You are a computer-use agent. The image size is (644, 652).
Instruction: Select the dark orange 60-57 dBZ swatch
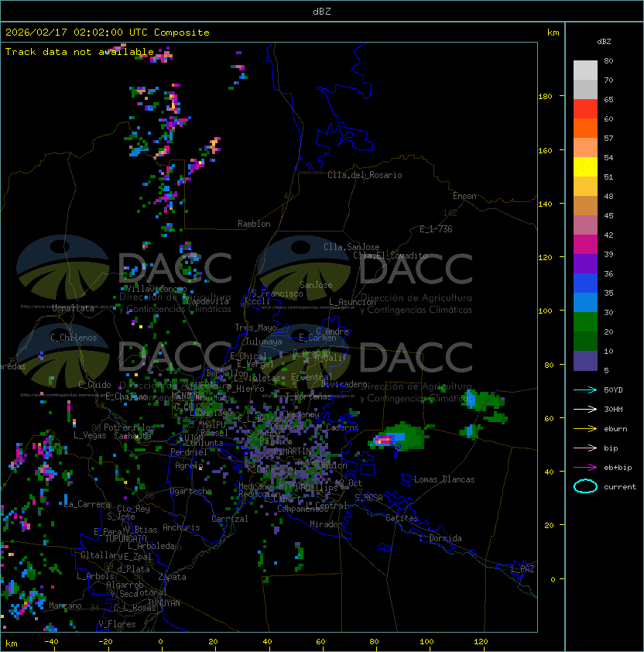click(x=585, y=128)
